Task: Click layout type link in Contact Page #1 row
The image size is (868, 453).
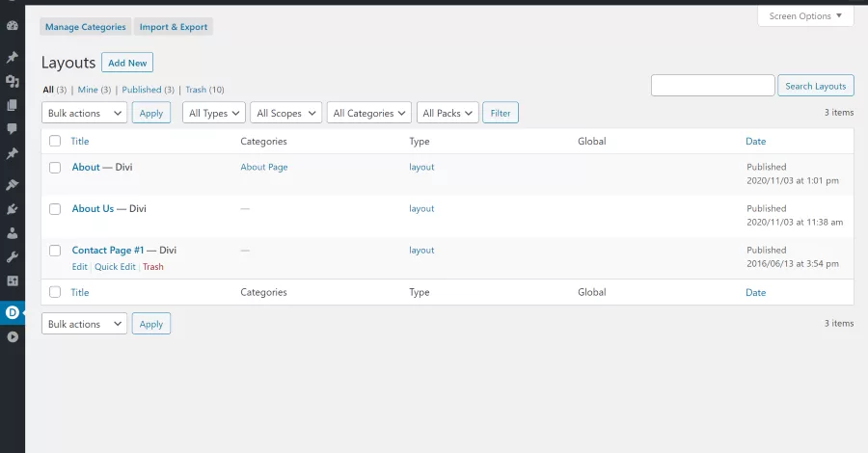Action: point(421,250)
